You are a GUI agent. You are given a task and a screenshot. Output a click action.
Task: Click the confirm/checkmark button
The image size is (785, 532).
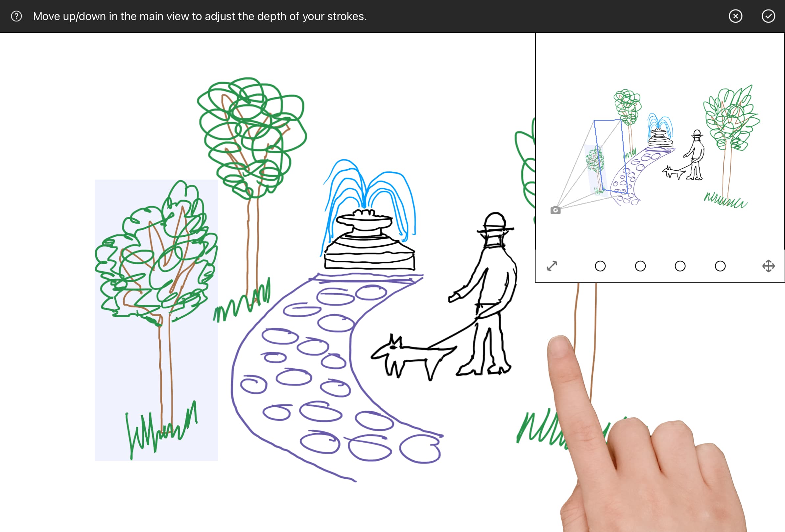click(x=768, y=16)
